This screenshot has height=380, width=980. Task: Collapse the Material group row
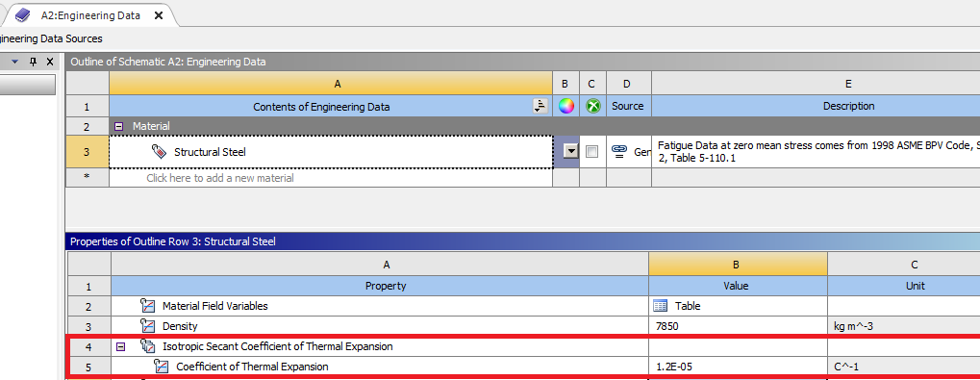coord(118,126)
